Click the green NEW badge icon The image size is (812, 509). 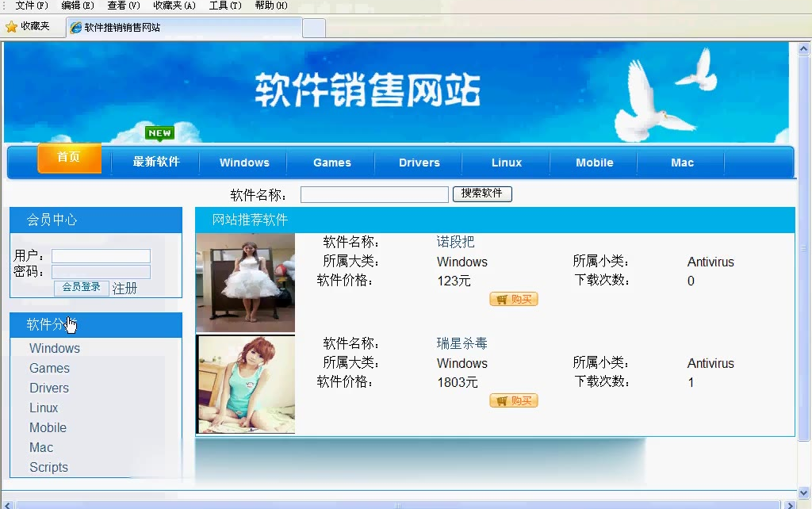159,133
